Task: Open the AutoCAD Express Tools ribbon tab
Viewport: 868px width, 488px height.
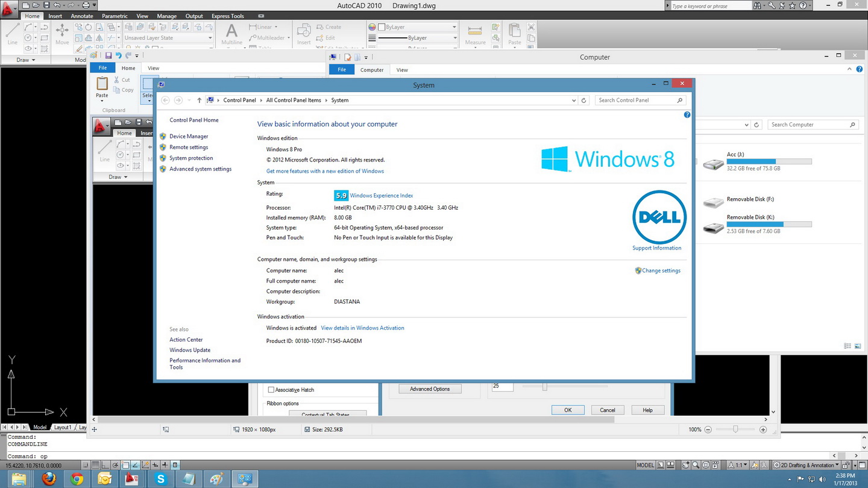Action: coord(228,16)
